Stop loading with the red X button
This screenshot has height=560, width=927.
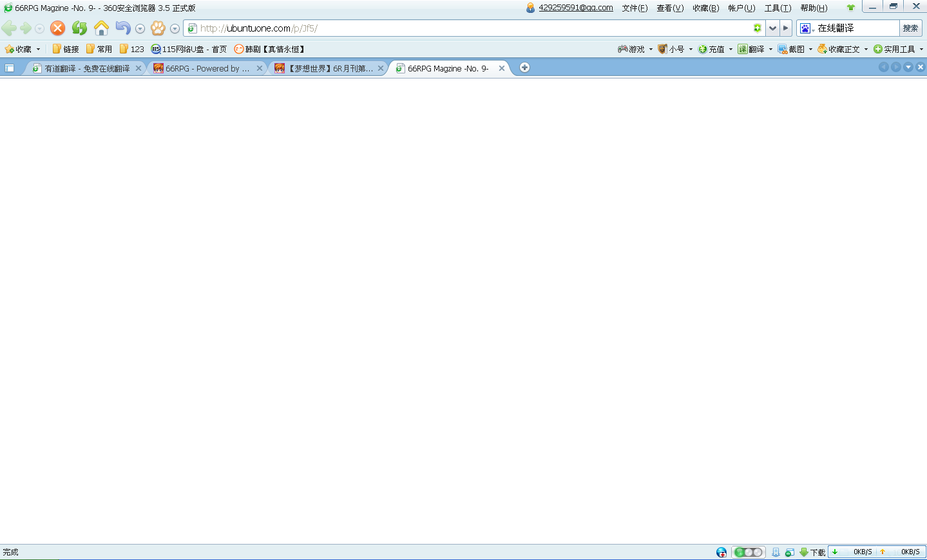[x=58, y=28]
